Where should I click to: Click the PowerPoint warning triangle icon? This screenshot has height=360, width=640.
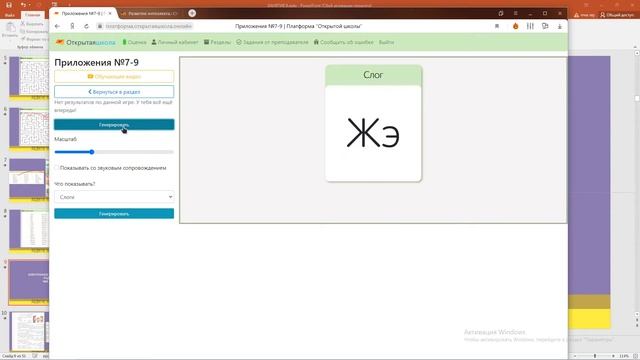[576, 15]
